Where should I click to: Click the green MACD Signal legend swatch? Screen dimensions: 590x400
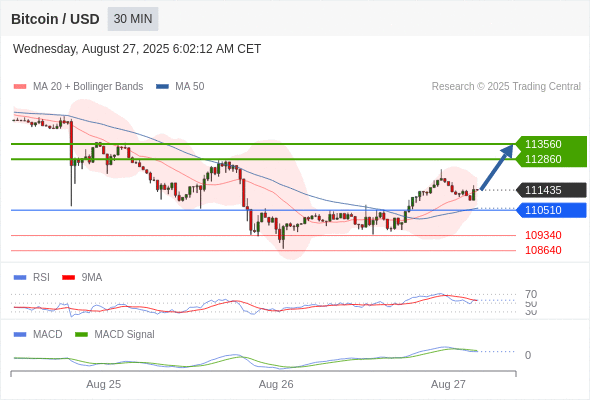pos(81,335)
